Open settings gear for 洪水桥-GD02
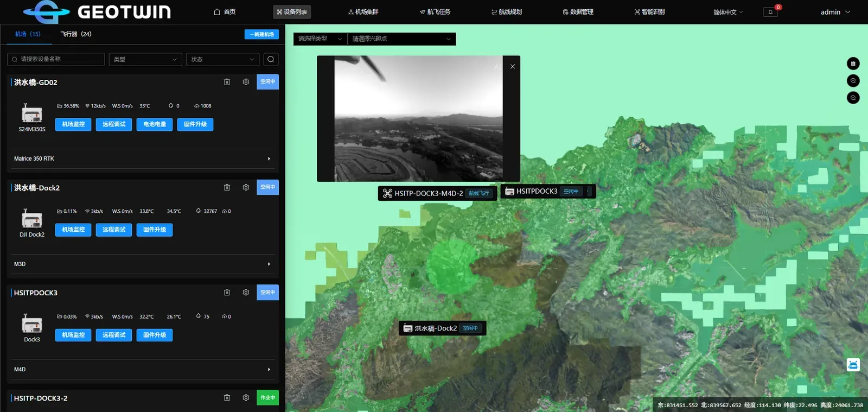The width and height of the screenshot is (868, 412). [x=246, y=82]
